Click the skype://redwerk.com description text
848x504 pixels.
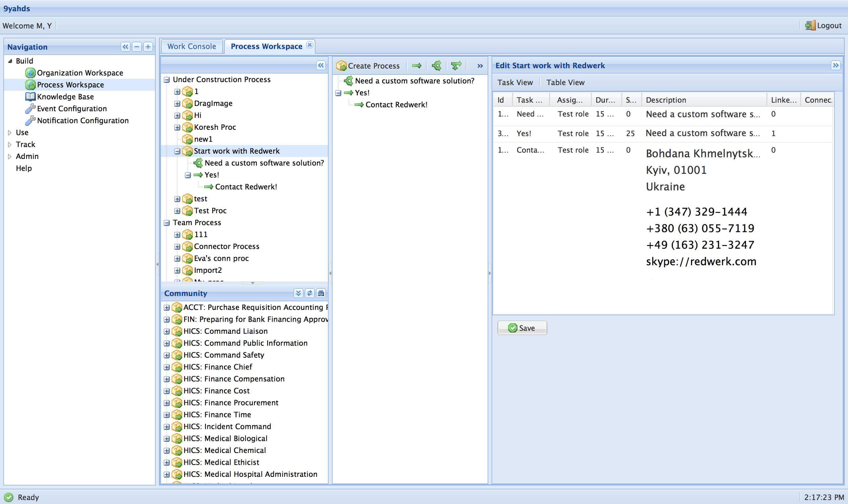(x=701, y=262)
